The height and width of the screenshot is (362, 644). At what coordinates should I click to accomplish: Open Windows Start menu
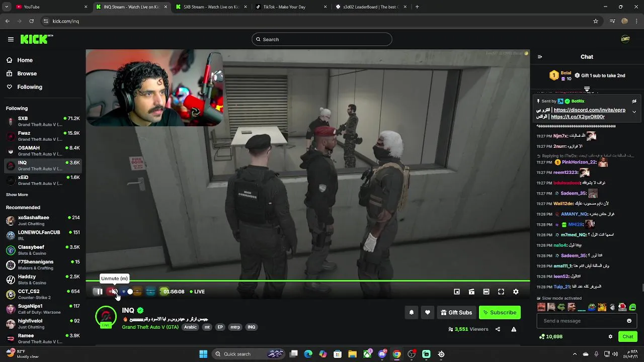tap(203, 354)
